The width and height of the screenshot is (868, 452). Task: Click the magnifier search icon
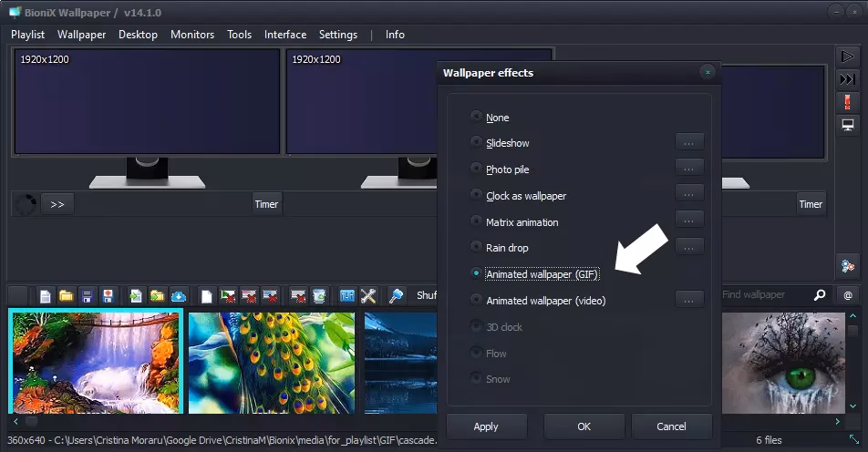pyautogui.click(x=820, y=295)
